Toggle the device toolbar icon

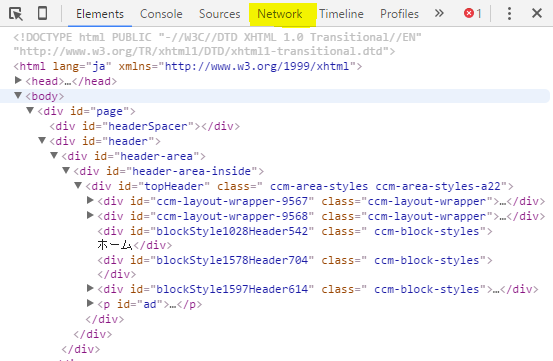tap(42, 13)
